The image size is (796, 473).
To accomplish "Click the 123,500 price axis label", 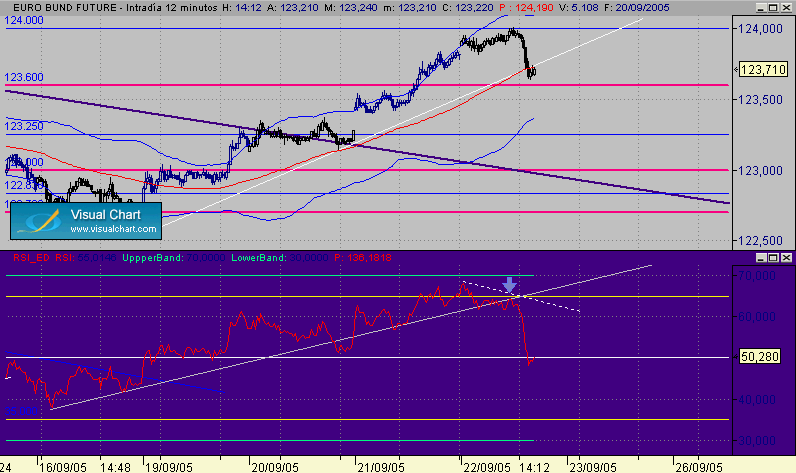I will coord(760,100).
